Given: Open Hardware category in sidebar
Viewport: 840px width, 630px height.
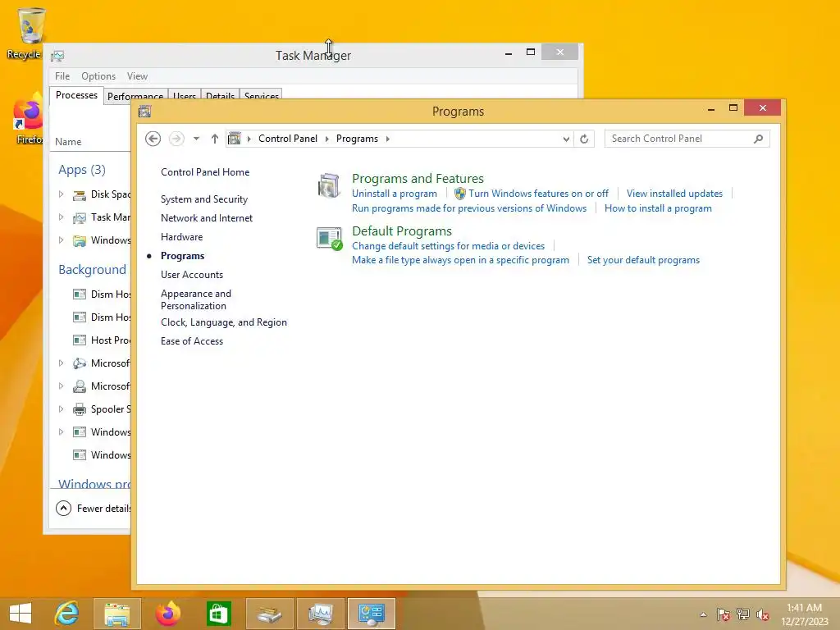Looking at the screenshot, I should (x=181, y=237).
